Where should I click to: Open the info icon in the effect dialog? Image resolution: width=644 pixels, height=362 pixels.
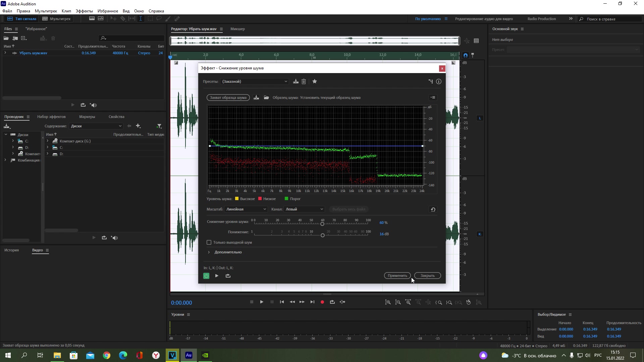[439, 81]
